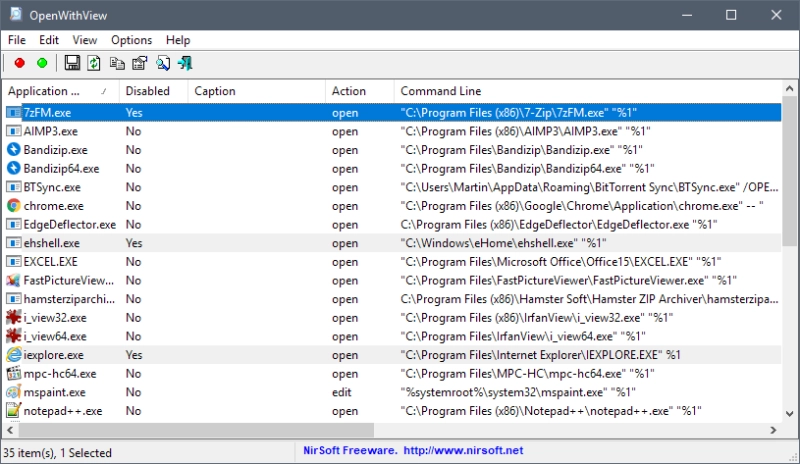Click the vertical scrollbar down arrow
The width and height of the screenshot is (800, 464).
[789, 413]
